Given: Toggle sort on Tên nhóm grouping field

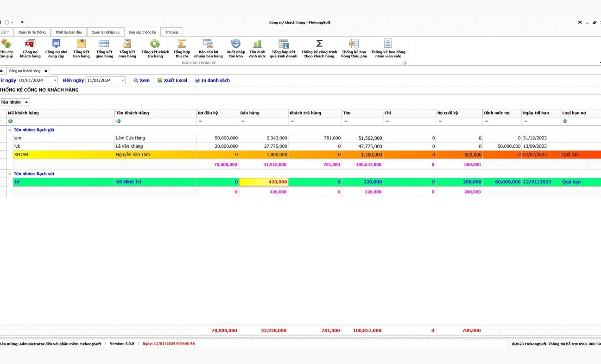Looking at the screenshot, I should [x=14, y=102].
